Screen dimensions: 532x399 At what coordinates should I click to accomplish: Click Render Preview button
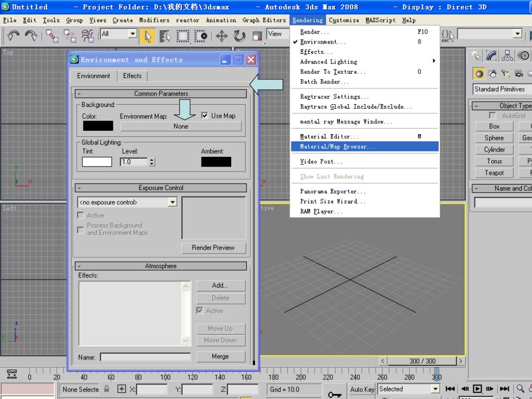tap(213, 248)
